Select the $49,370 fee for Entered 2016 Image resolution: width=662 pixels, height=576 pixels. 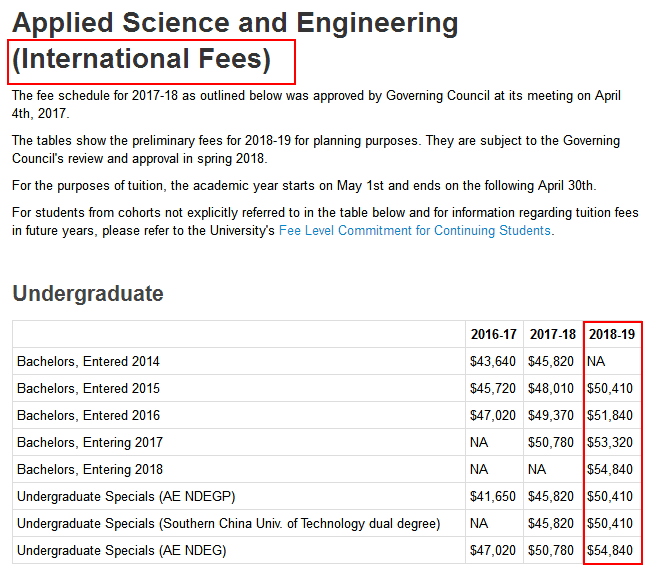point(551,416)
